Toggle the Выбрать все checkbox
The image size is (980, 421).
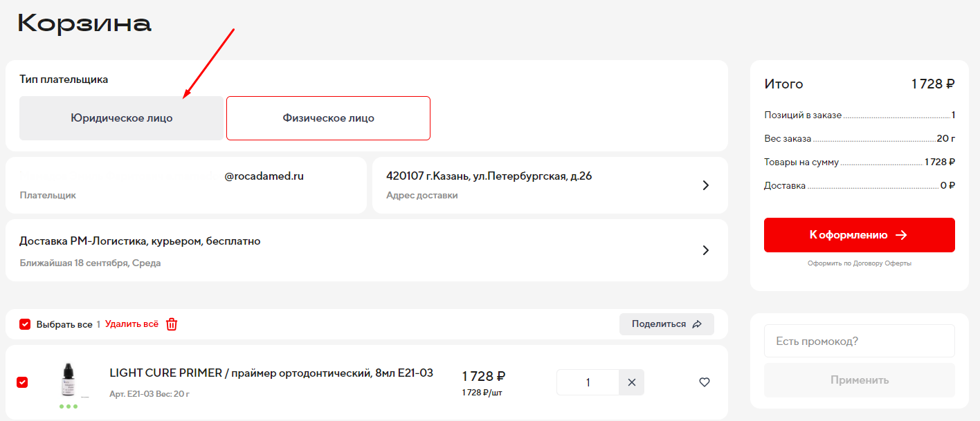point(25,324)
